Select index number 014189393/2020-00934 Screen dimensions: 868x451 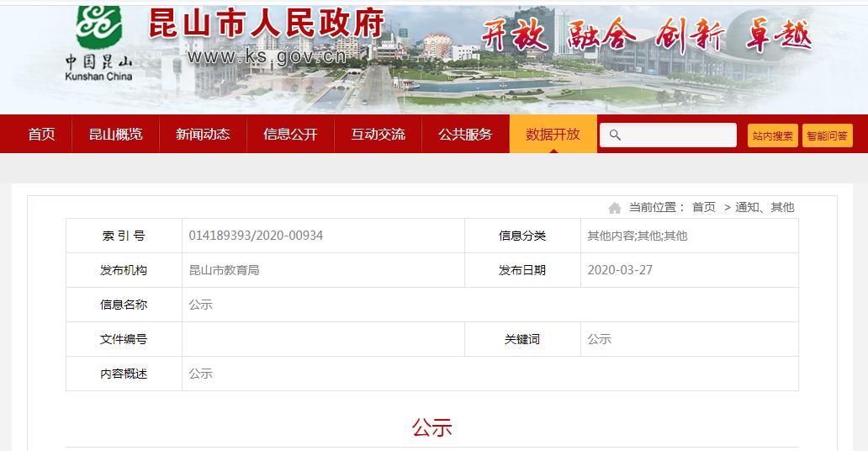256,236
